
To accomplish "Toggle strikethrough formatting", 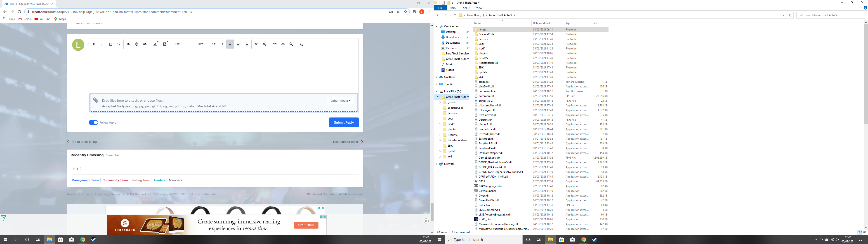I will pyautogui.click(x=119, y=44).
